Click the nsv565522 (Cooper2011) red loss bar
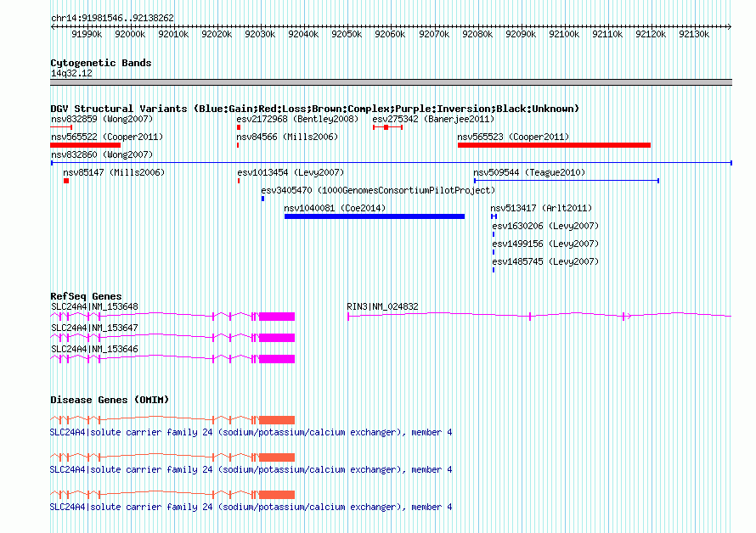 pos(85,145)
